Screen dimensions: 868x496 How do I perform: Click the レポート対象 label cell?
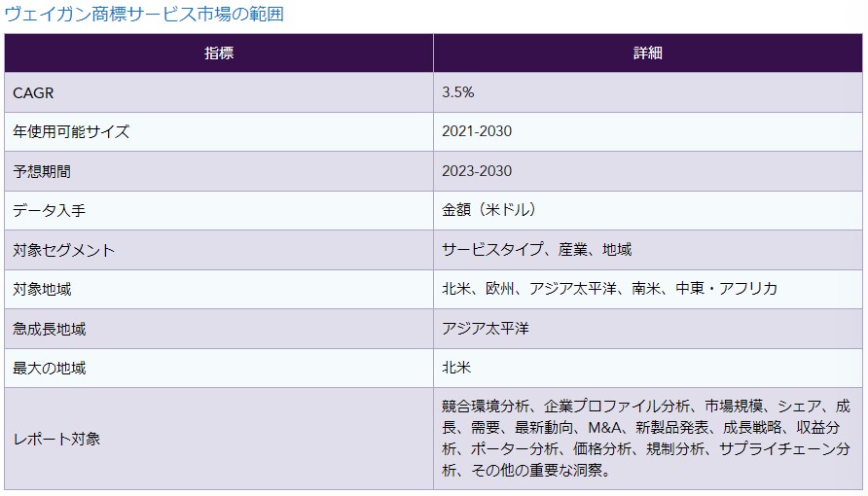pos(56,439)
